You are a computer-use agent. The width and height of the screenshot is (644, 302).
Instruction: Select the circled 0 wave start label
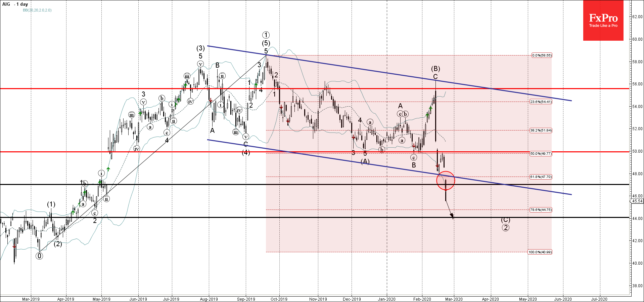coord(39,256)
